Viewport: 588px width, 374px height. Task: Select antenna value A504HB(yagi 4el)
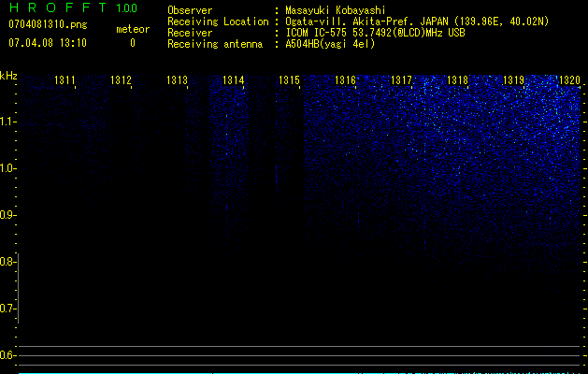tap(330, 44)
